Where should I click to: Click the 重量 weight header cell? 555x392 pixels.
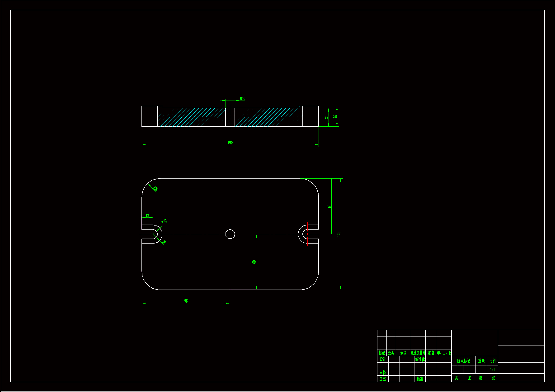coord(481,361)
